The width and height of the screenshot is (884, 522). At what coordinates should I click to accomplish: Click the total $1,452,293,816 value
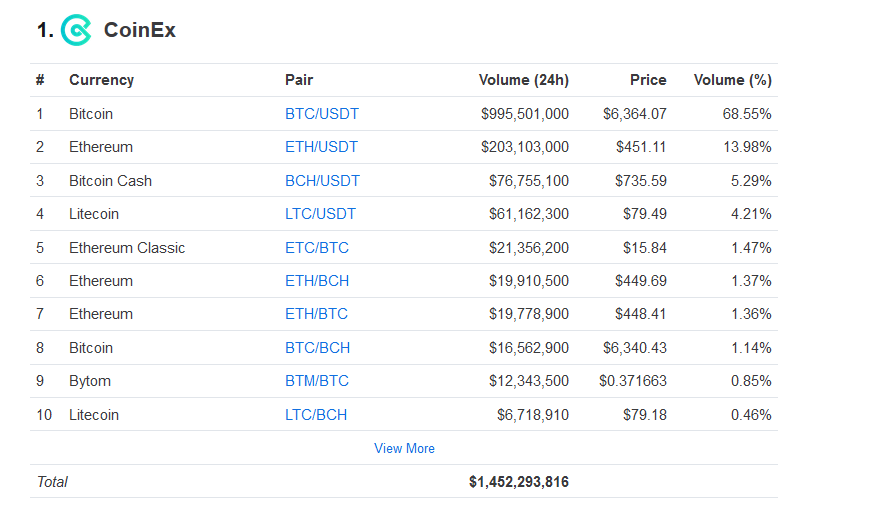(519, 482)
